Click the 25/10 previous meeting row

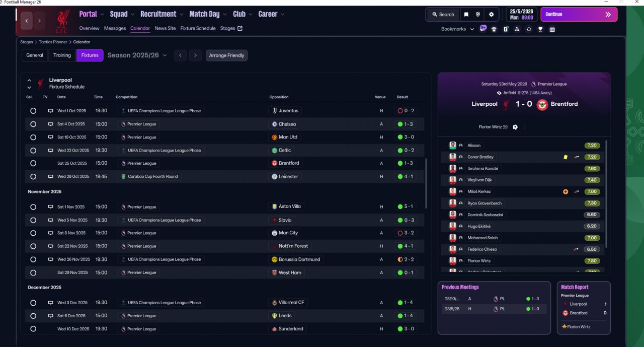click(x=494, y=299)
